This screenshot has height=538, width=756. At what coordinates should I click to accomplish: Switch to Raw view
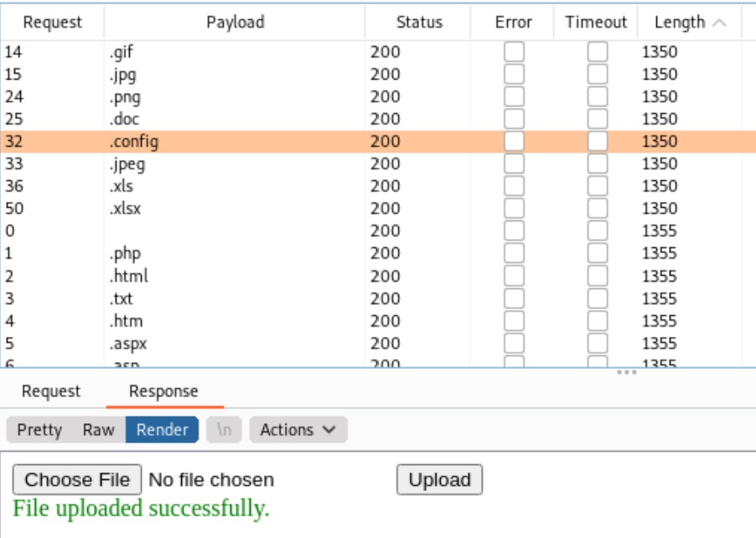click(x=98, y=430)
